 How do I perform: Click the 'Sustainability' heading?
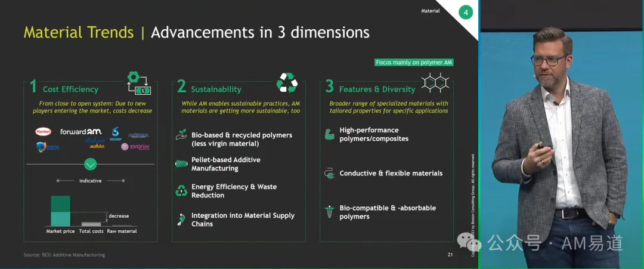(x=216, y=89)
